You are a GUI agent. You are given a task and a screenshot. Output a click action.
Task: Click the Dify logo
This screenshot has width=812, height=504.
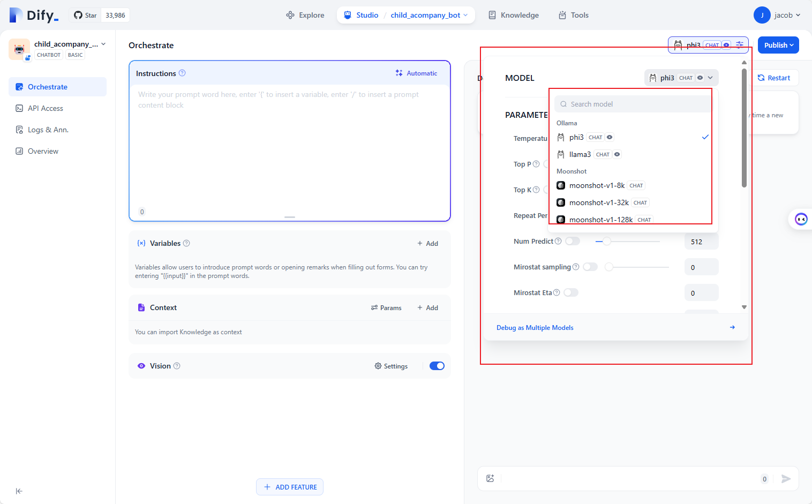[x=34, y=15]
